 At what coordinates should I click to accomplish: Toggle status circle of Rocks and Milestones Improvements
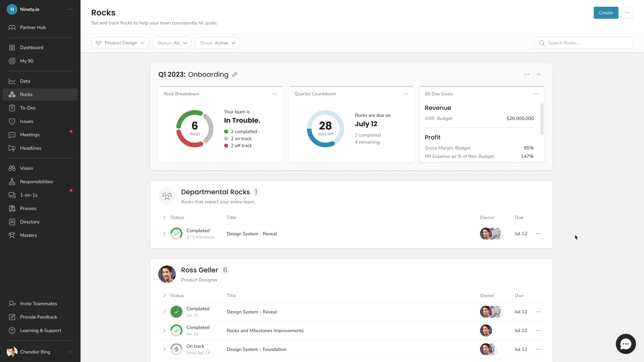[176, 330]
